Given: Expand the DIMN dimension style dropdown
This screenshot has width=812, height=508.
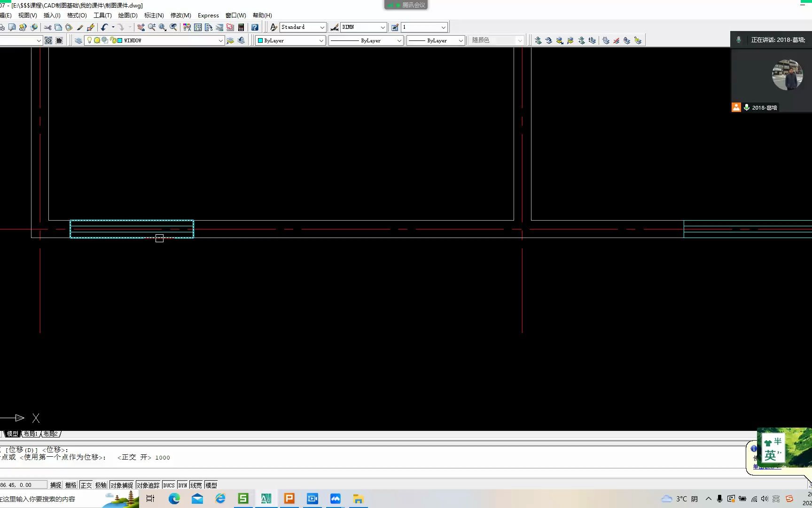Looking at the screenshot, I should tap(383, 27).
